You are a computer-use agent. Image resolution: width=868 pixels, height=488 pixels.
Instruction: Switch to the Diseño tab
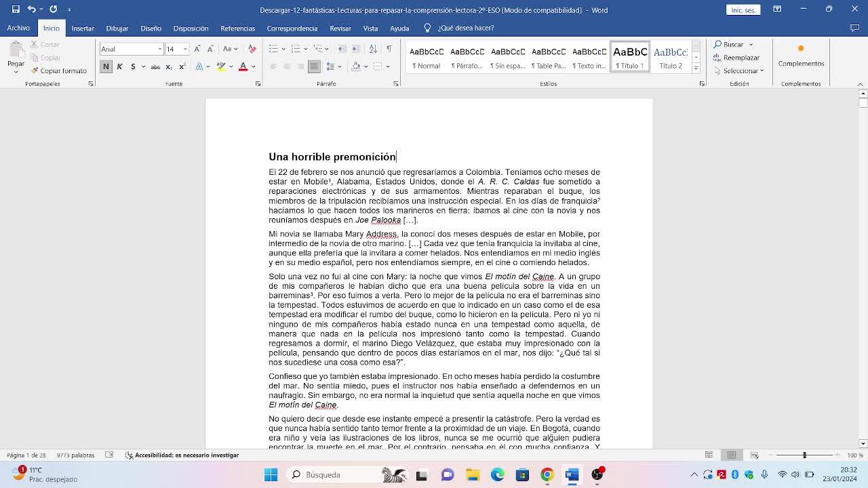point(151,28)
